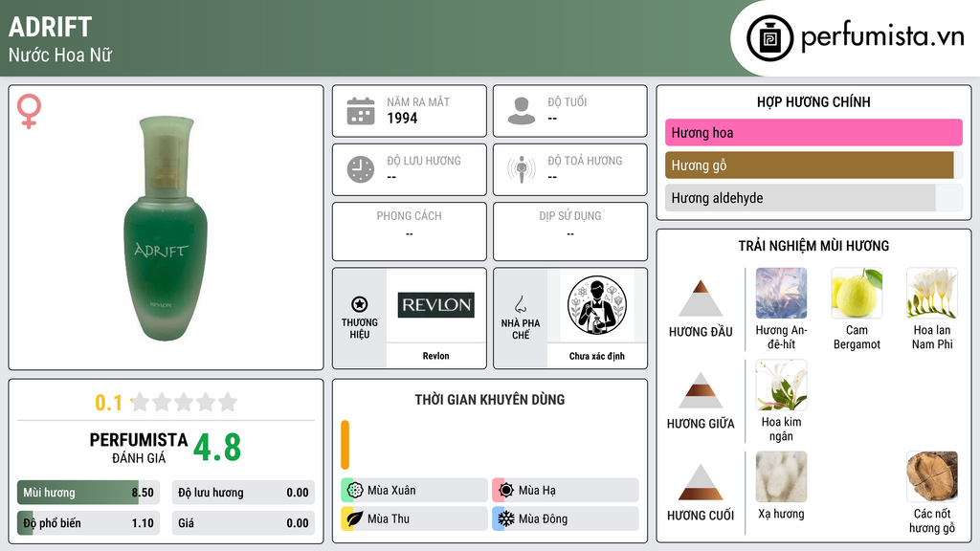
Task: Select the Cam Bergamot note thumbnail
Action: point(857,293)
